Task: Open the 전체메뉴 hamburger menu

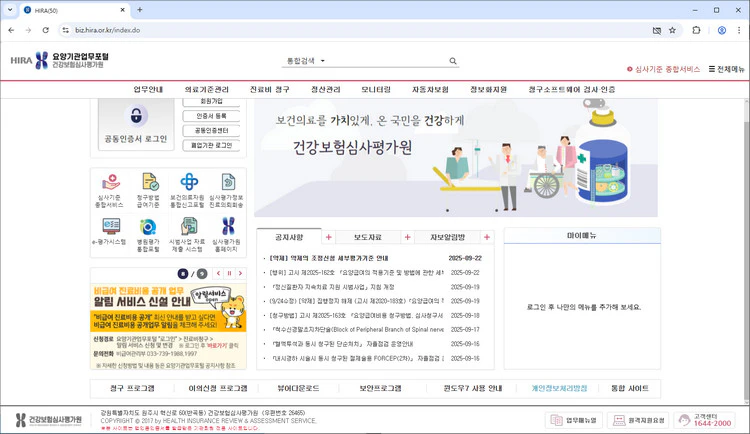Action: click(727, 69)
